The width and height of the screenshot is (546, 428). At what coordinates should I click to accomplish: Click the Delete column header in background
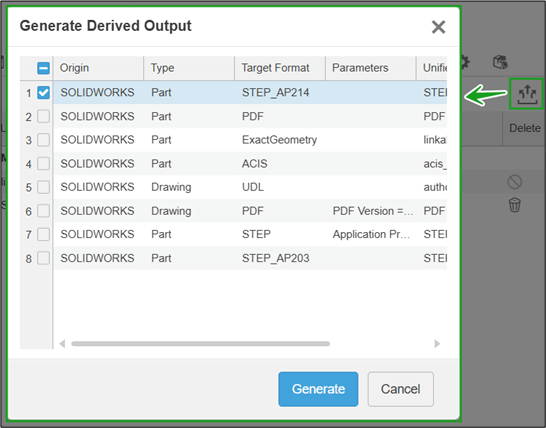[x=525, y=128]
